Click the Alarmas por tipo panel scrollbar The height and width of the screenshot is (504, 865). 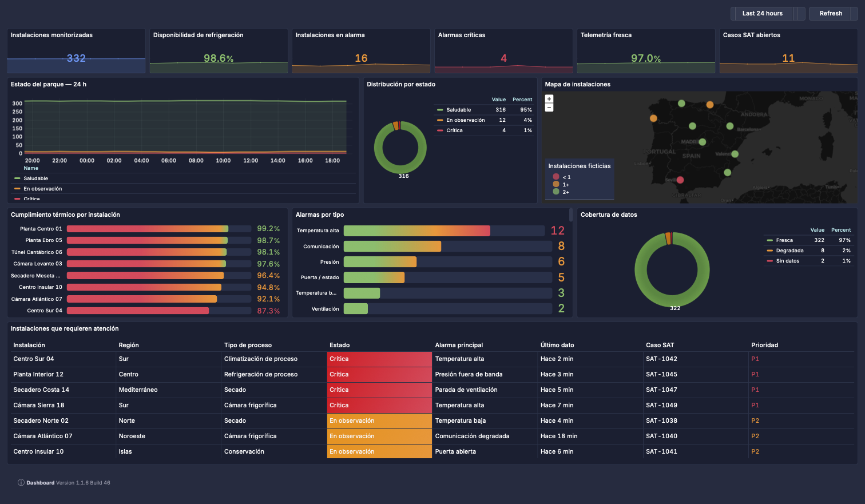pyautogui.click(x=571, y=215)
